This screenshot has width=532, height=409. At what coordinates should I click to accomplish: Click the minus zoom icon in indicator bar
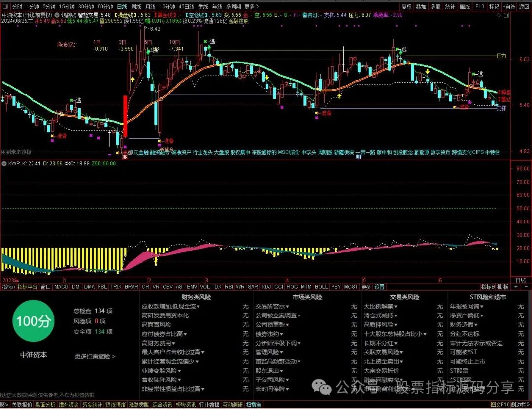526,287
